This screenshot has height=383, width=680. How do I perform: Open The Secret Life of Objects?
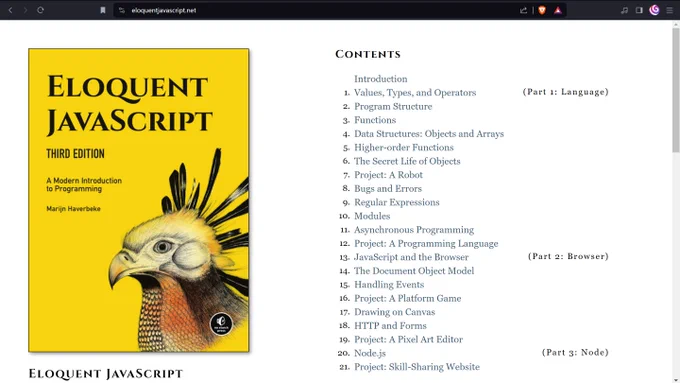(407, 161)
